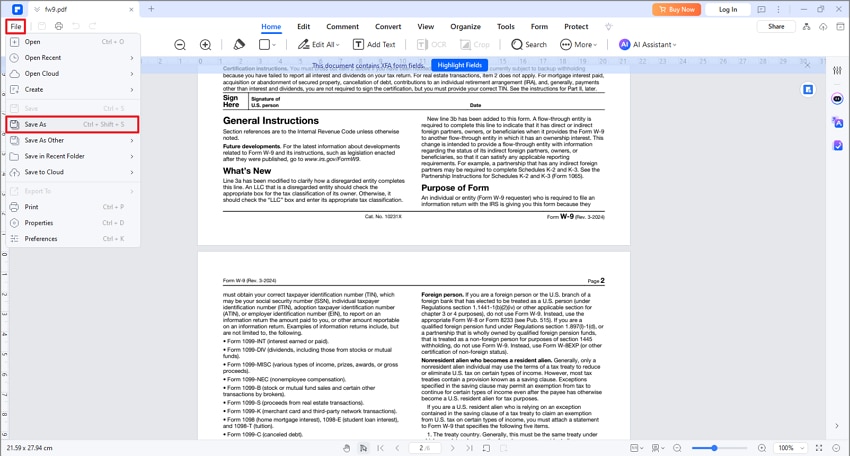Image resolution: width=850 pixels, height=456 pixels.
Task: Click the zoom out magnifier in the toolbar
Action: point(180,45)
